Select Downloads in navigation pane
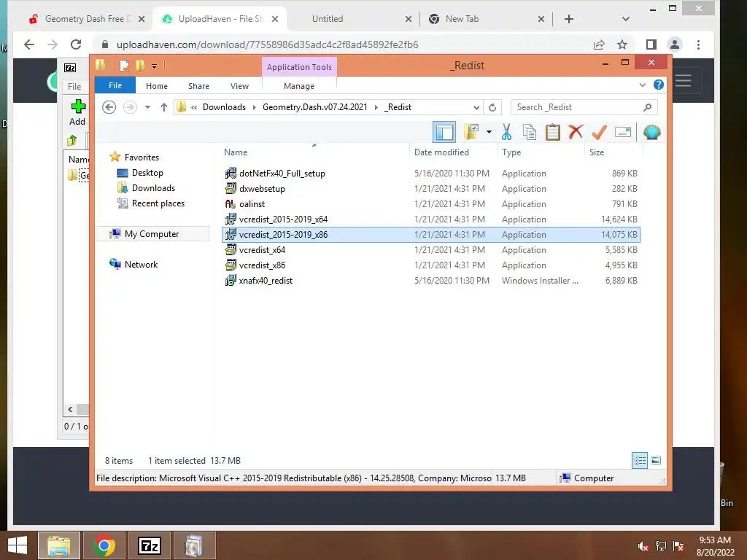Screen dimensions: 747x560 point(153,187)
